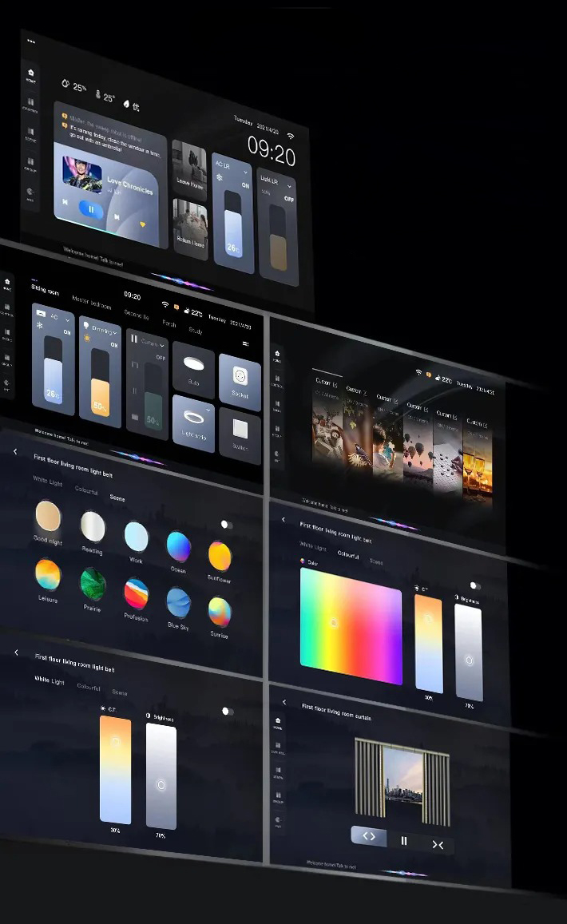The height and width of the screenshot is (924, 567).
Task: Open the Colourful tab in Scene panel
Action: (x=86, y=490)
